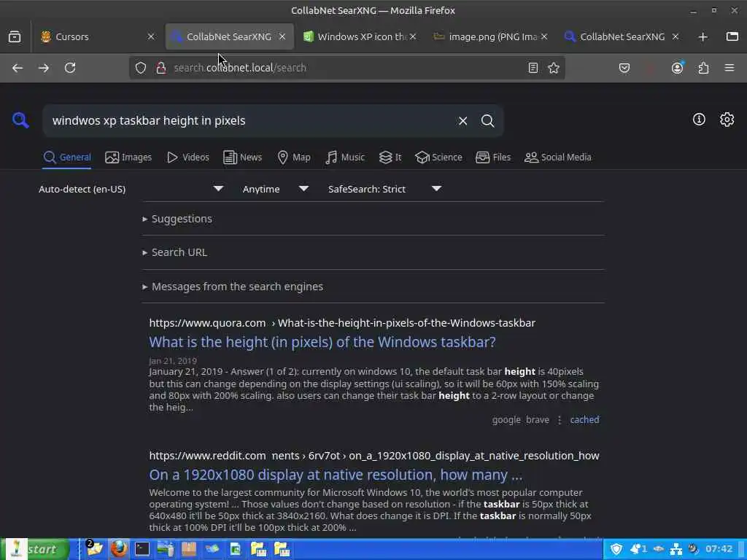Switch to the Science category

(x=438, y=157)
